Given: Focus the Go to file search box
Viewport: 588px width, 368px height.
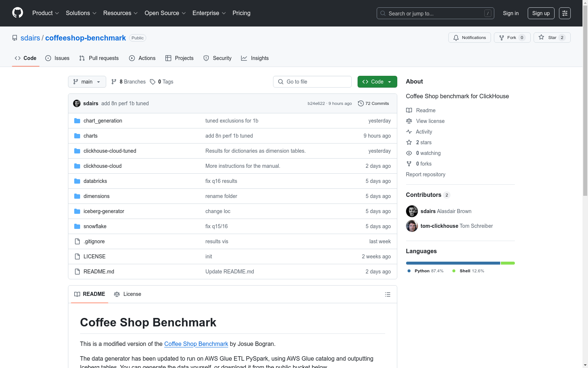Looking at the screenshot, I should tap(312, 82).
